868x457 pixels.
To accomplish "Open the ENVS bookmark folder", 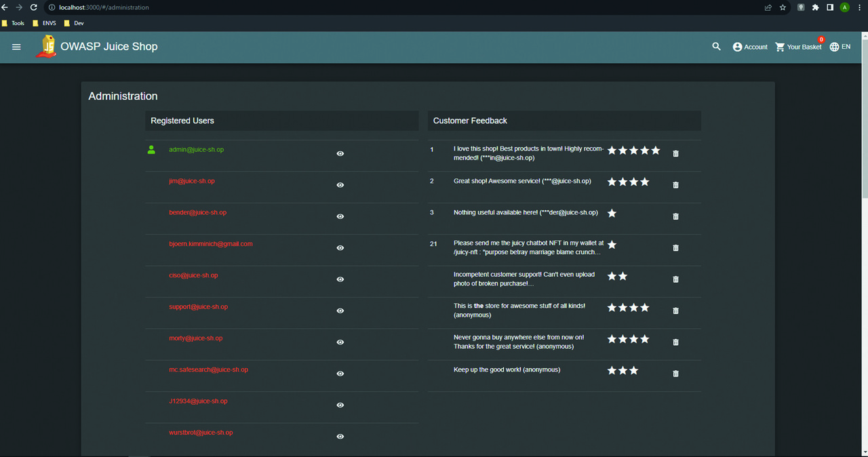I will coord(45,23).
